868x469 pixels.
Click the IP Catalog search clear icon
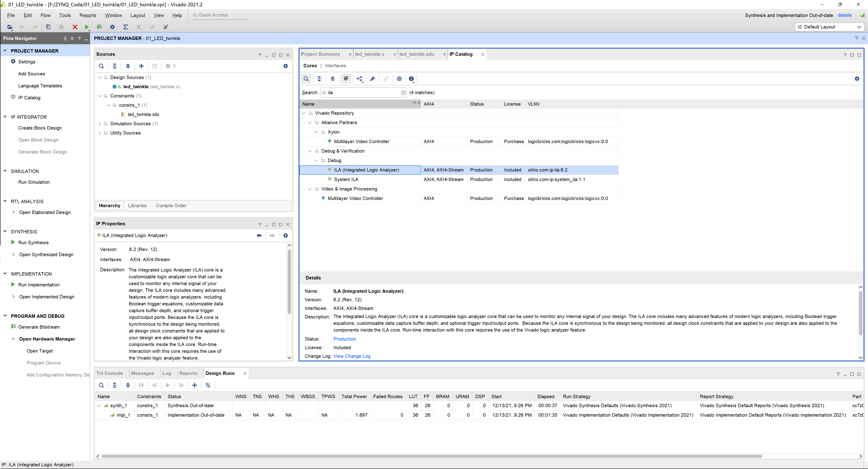403,92
